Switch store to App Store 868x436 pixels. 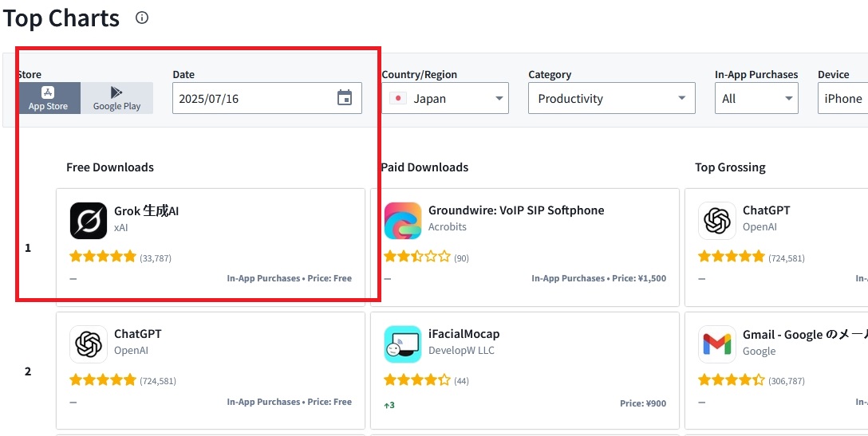click(x=48, y=99)
